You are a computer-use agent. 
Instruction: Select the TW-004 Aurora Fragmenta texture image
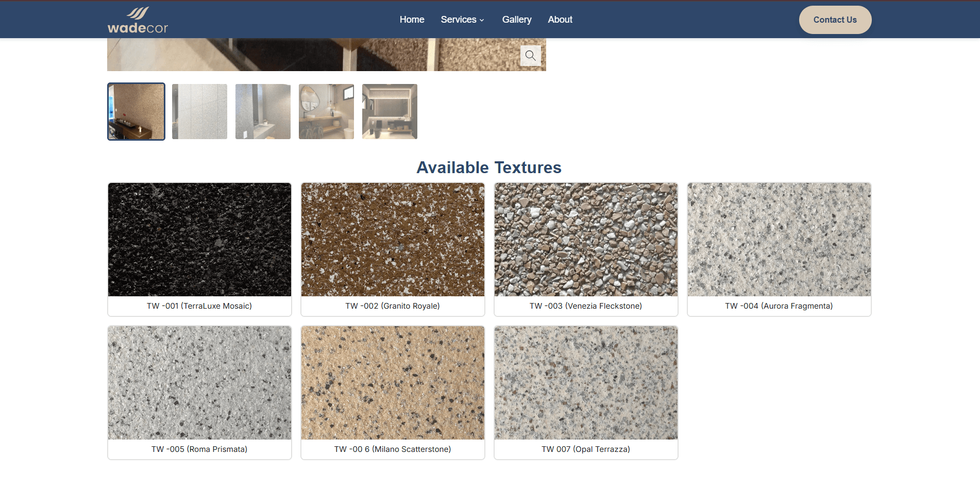click(x=779, y=240)
